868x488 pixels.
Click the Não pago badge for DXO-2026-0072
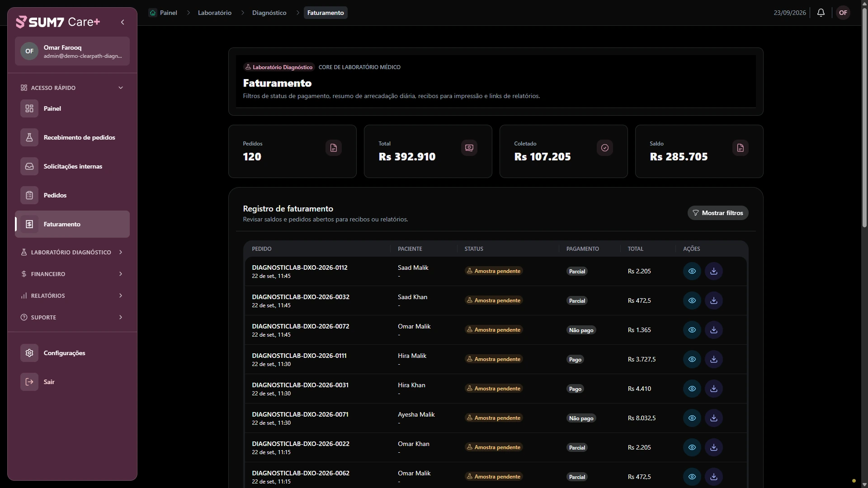(x=581, y=330)
